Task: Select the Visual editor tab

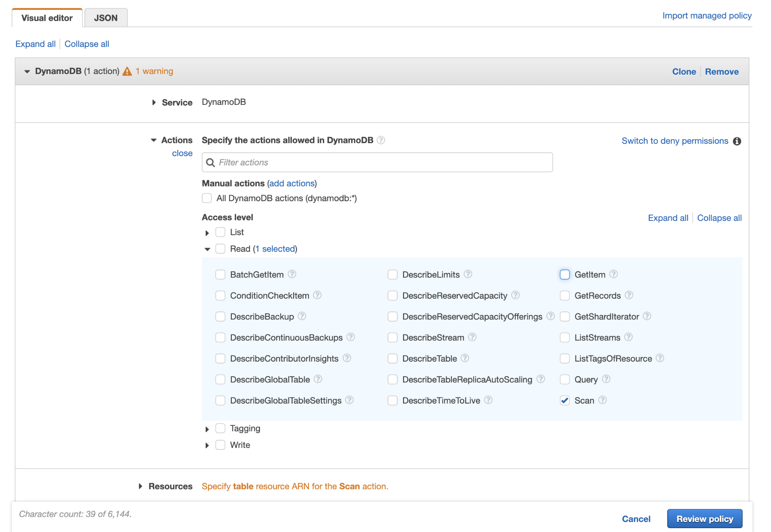Action: (x=47, y=18)
